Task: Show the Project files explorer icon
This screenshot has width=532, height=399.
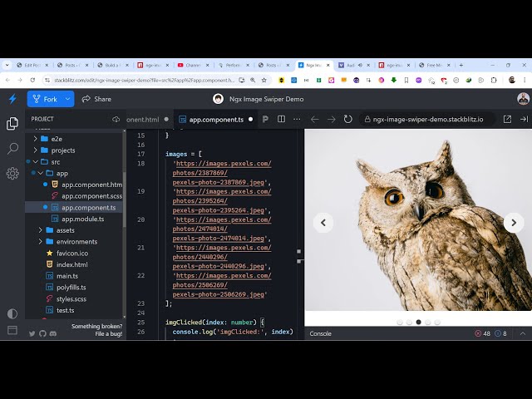Action: (x=12, y=124)
